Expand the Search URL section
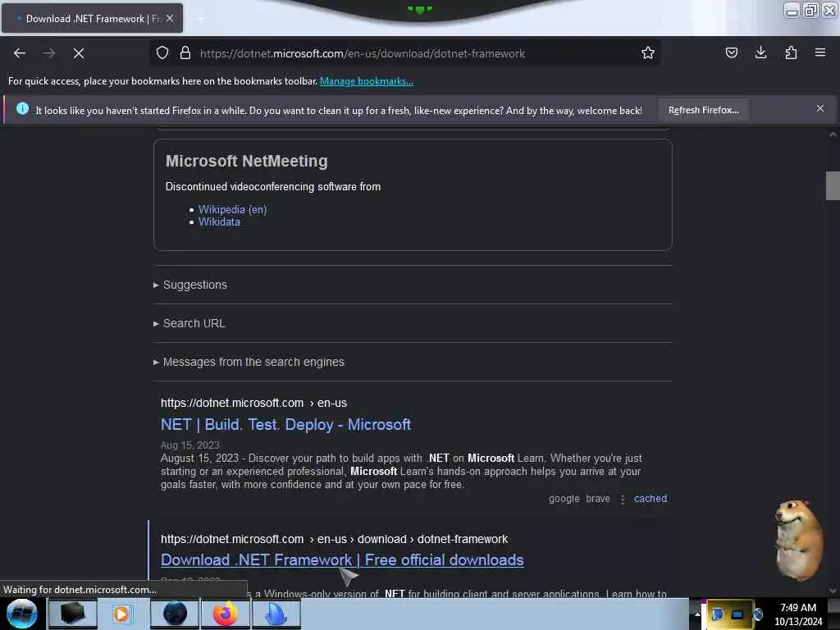The width and height of the screenshot is (840, 630). point(189,323)
